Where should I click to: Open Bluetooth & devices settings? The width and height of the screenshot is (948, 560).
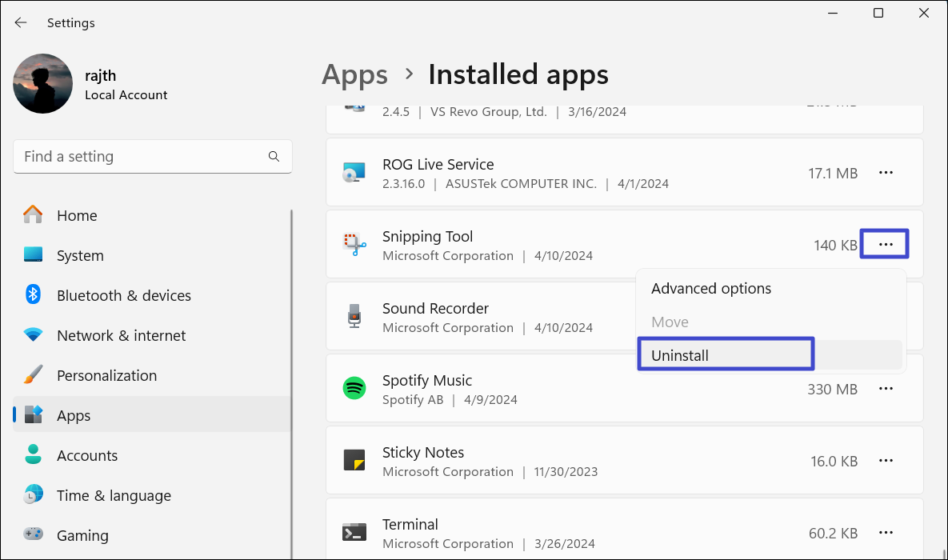click(x=123, y=296)
